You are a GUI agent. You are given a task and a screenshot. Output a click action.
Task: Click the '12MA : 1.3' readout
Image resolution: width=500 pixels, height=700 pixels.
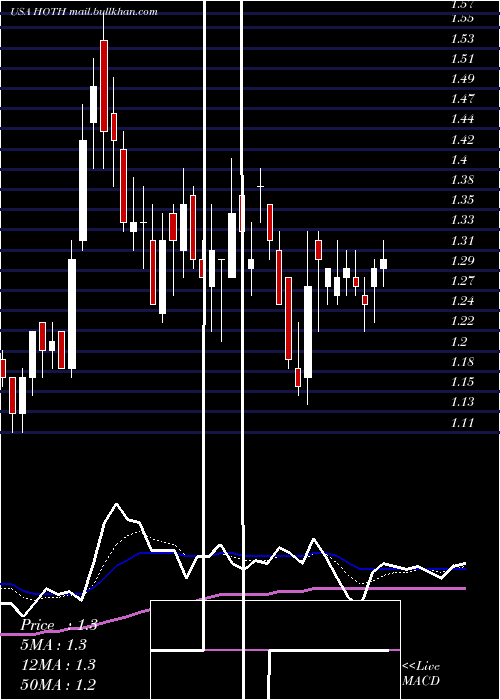coord(58,665)
